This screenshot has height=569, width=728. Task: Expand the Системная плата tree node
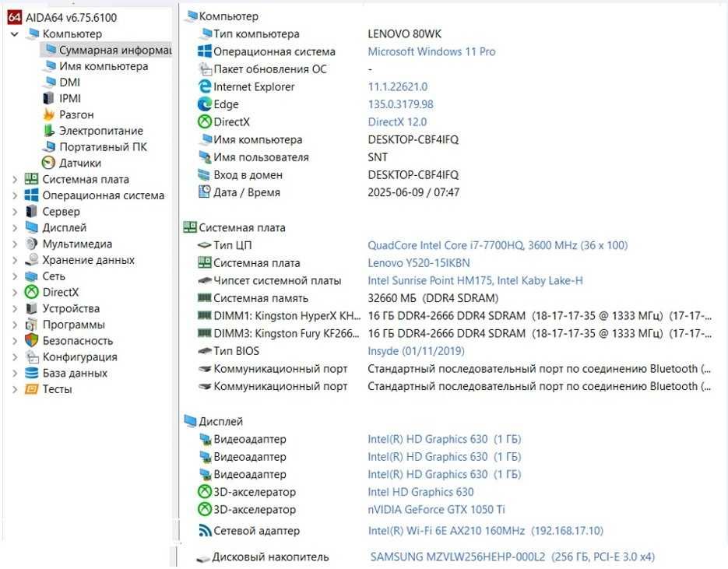click(x=14, y=179)
